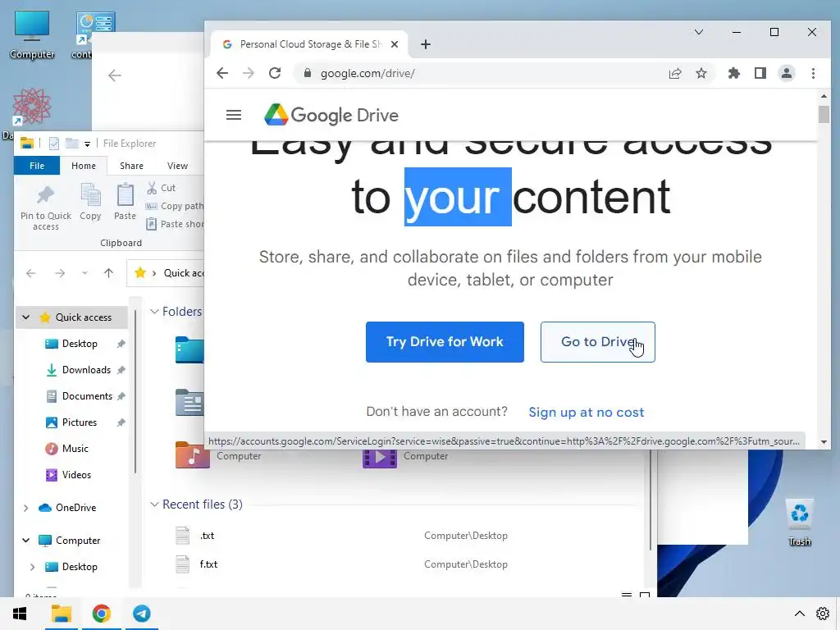Open Chrome tab search chevron
The width and height of the screenshot is (840, 630).
[699, 32]
